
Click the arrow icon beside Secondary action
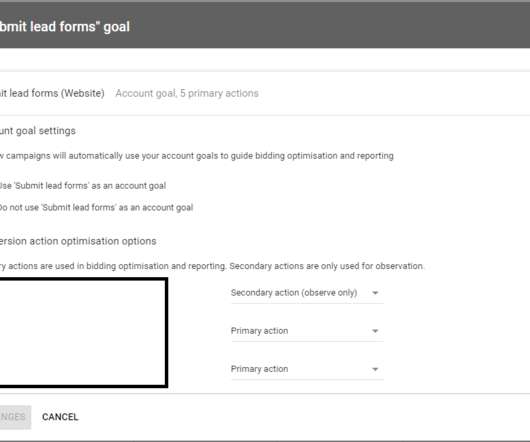pyautogui.click(x=375, y=293)
